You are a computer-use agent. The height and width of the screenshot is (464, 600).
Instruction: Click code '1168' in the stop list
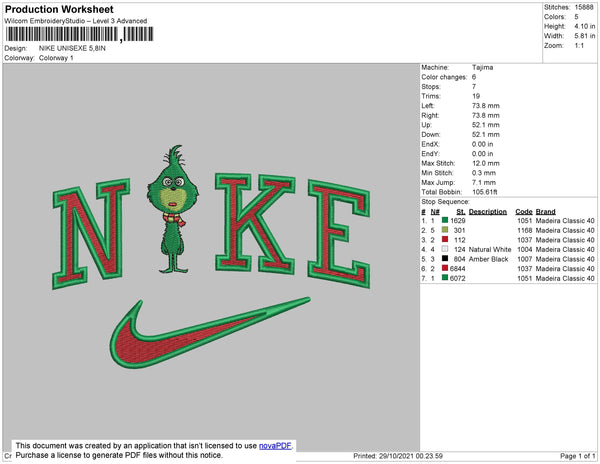point(525,230)
